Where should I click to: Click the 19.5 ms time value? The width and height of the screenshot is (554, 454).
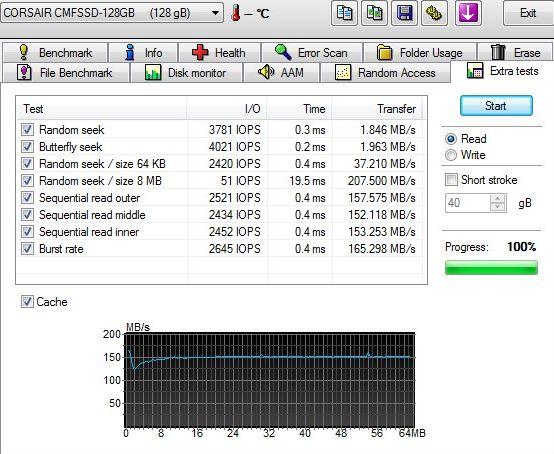tap(307, 181)
